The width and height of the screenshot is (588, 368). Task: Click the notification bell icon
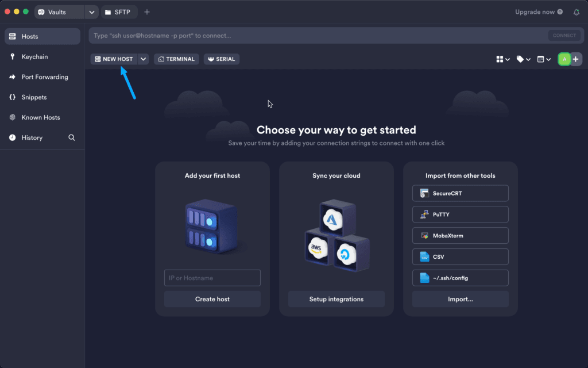click(x=577, y=12)
